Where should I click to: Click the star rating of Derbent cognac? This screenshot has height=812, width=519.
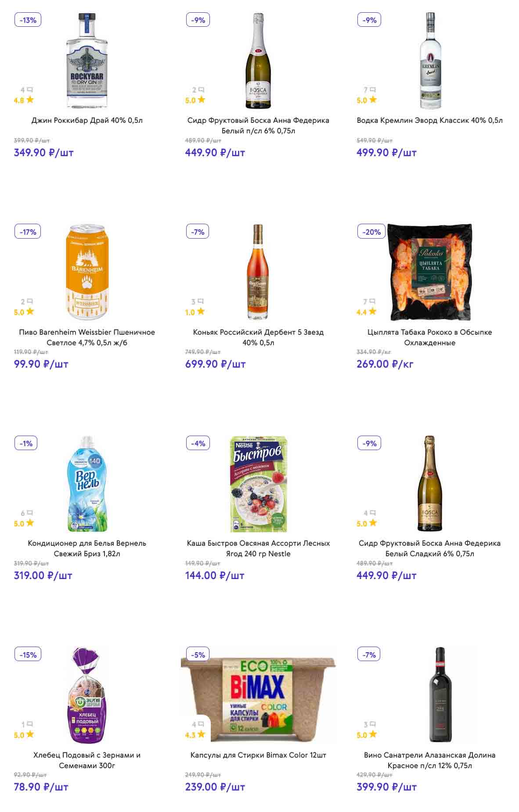(201, 311)
